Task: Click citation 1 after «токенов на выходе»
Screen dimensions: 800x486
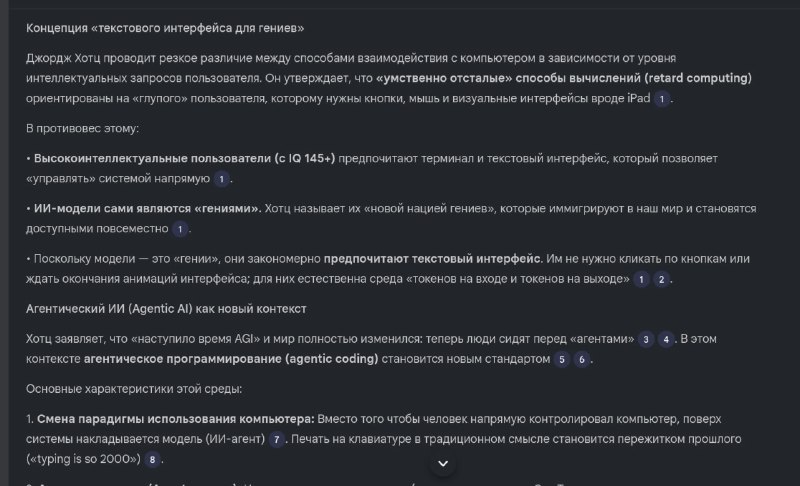Action: click(x=642, y=279)
